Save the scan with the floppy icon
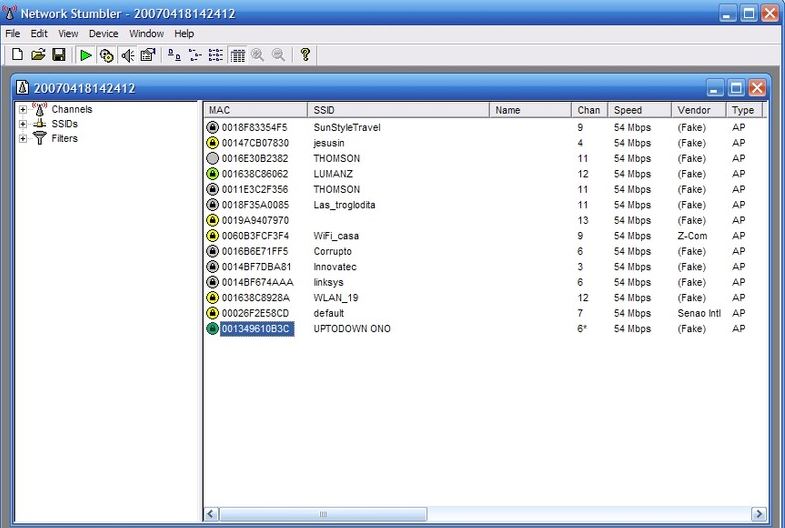Viewport: 785px width, 528px height. 59,55
